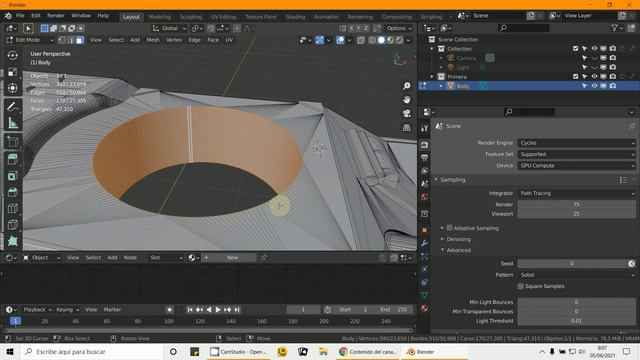This screenshot has width=640, height=360.
Task: Open Modifier properties wrench tab
Action: click(424, 243)
